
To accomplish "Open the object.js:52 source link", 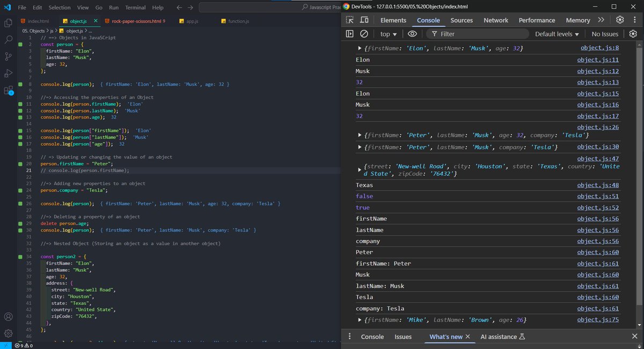I will [x=598, y=207].
